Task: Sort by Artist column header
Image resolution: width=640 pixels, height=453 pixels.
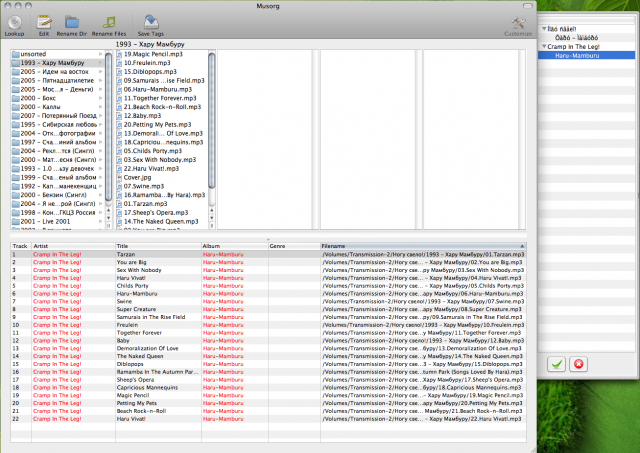Action: click(73, 246)
